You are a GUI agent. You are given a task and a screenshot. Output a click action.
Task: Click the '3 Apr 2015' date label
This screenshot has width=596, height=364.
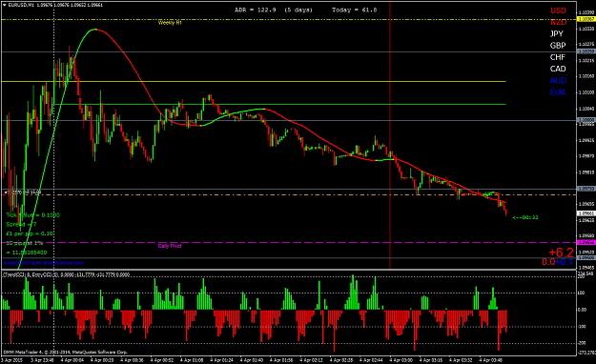click(x=11, y=360)
